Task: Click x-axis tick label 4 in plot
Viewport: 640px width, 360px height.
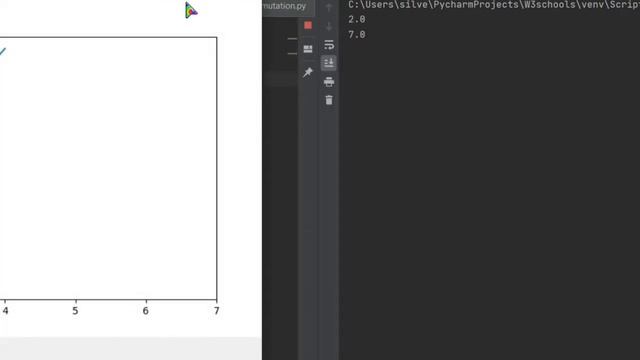Action: click(5, 311)
